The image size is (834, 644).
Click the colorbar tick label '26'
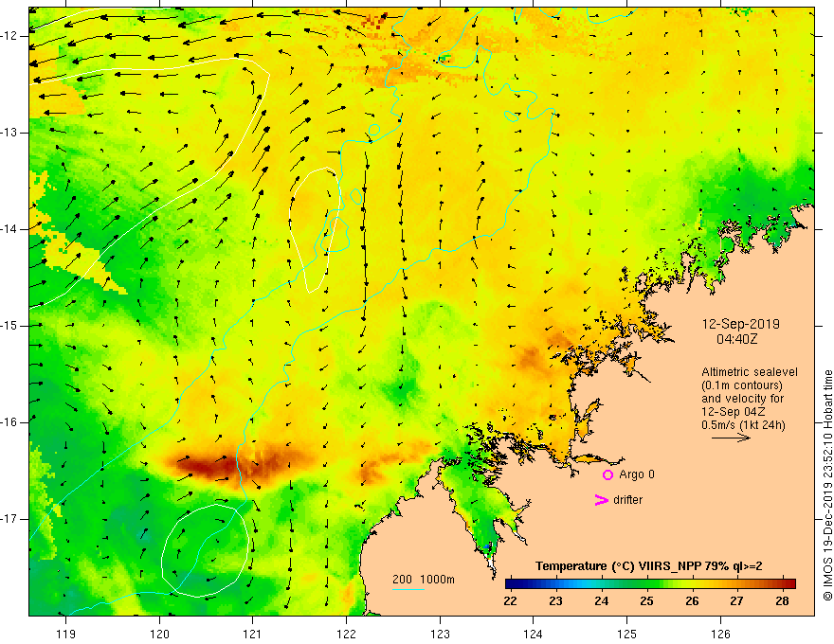692,601
